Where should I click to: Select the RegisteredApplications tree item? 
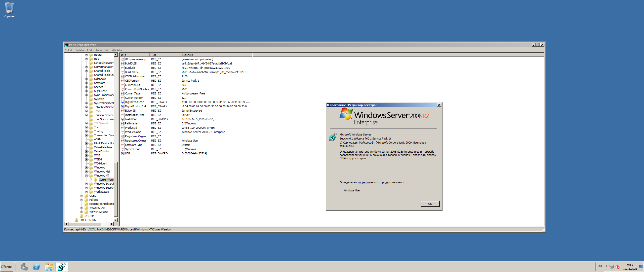(x=101, y=204)
